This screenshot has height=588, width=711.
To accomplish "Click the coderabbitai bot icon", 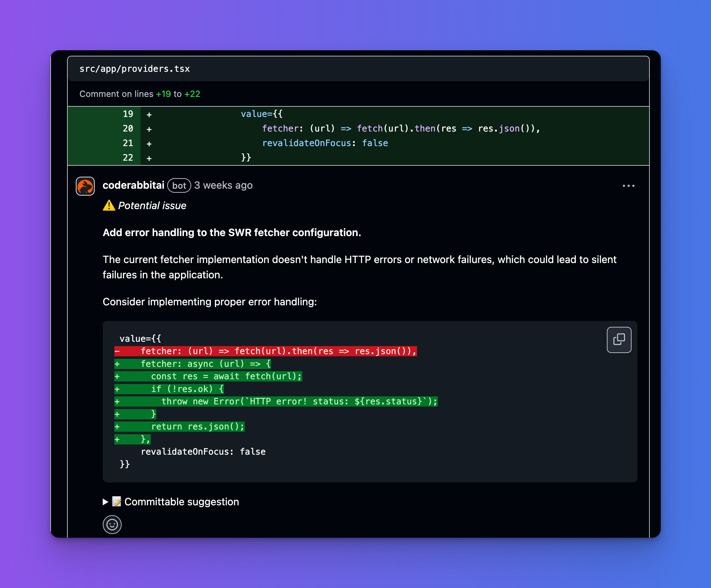I will coord(87,185).
